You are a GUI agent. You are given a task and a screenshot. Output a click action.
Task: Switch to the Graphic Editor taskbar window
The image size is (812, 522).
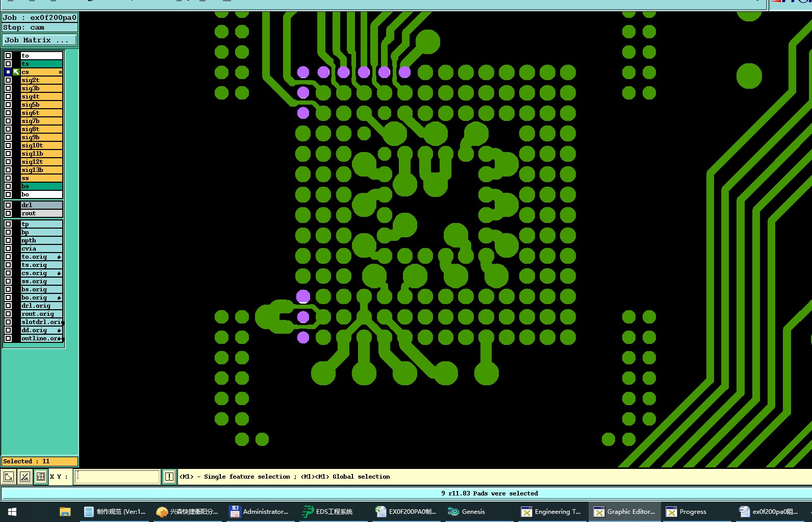point(625,511)
